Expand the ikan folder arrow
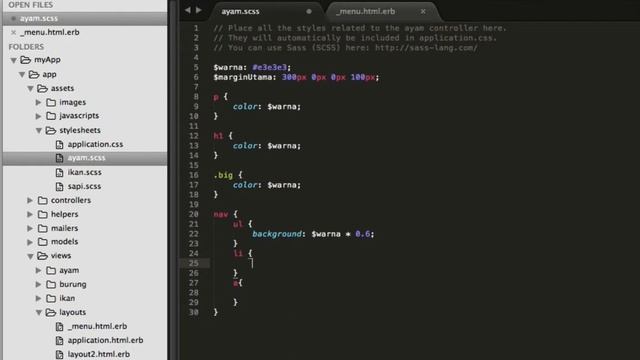The width and height of the screenshot is (640, 360). 38,298
